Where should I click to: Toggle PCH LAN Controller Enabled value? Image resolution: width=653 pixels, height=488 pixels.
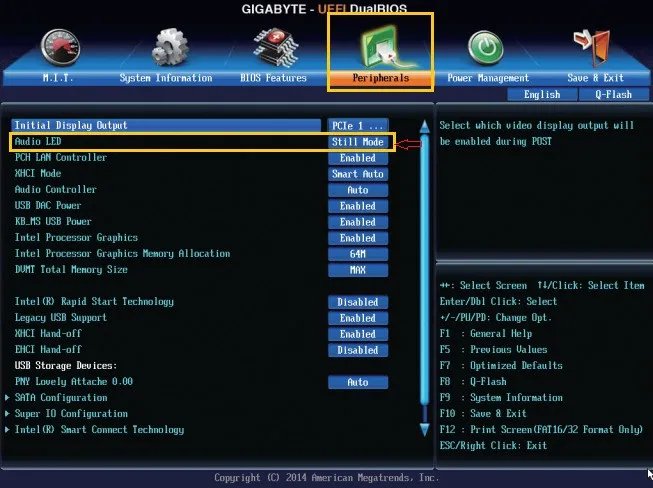tap(358, 158)
